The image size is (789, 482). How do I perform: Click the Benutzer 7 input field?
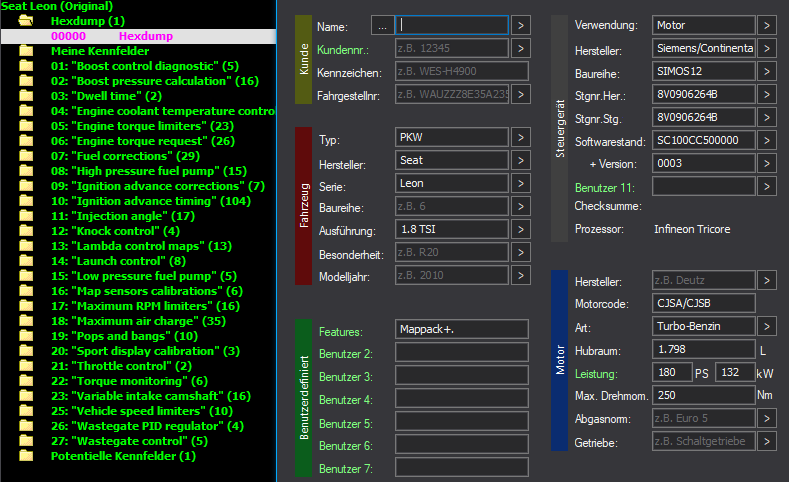click(462, 467)
